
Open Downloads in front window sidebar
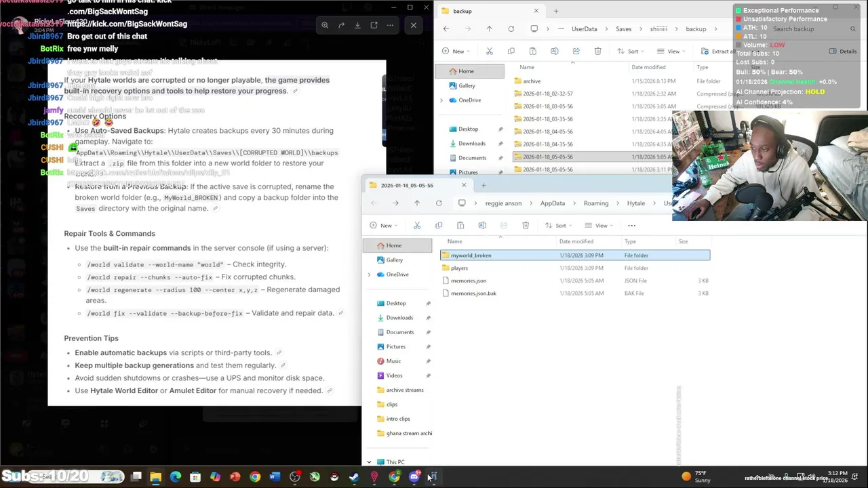(x=399, y=317)
